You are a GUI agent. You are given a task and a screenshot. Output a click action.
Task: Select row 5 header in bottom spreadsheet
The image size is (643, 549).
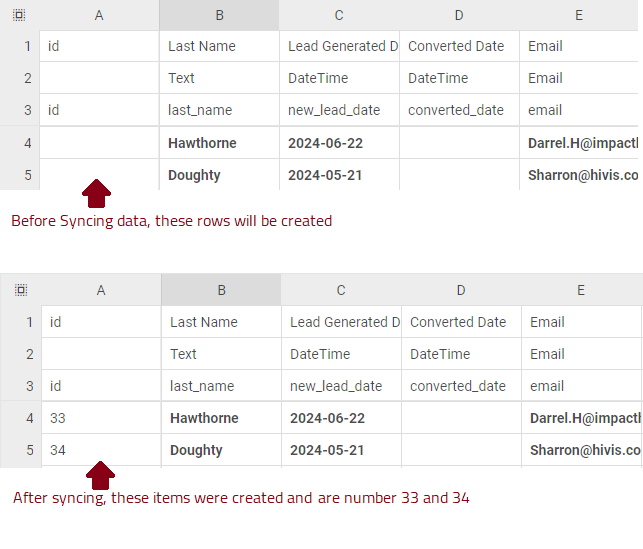coord(21,450)
